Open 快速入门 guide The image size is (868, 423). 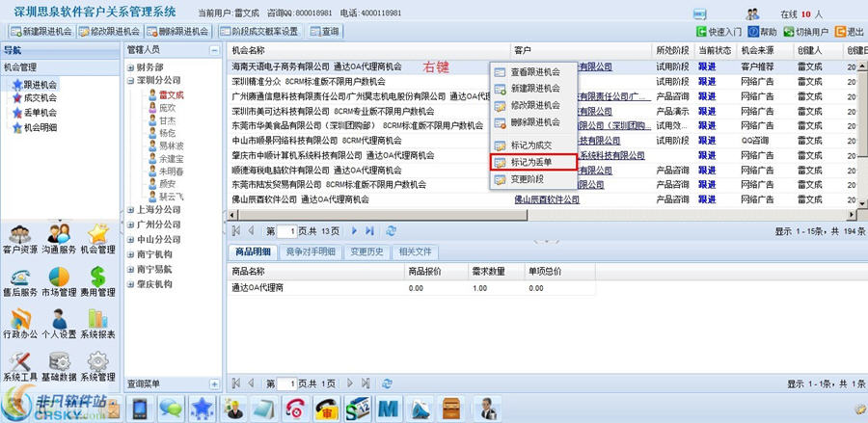[719, 32]
